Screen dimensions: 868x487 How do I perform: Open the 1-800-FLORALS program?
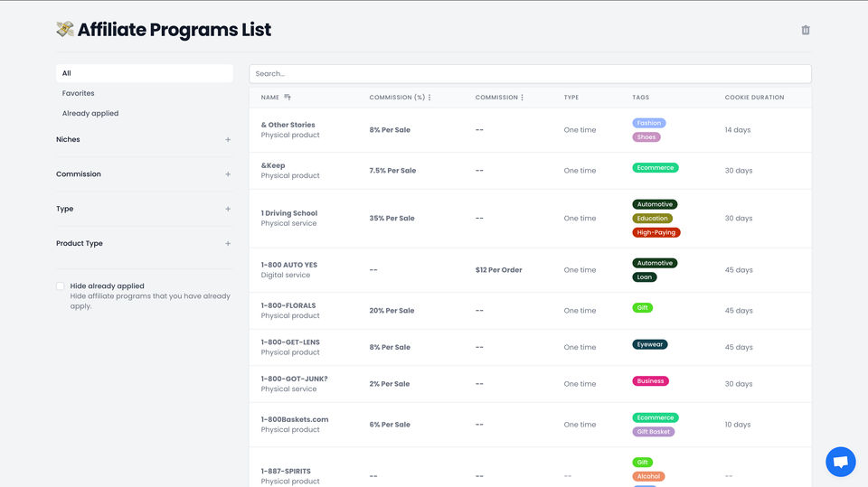(x=288, y=305)
